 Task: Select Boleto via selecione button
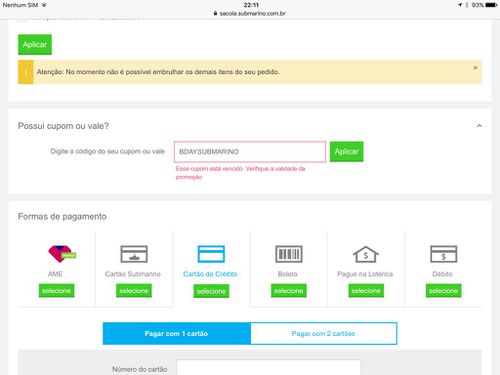(289, 291)
